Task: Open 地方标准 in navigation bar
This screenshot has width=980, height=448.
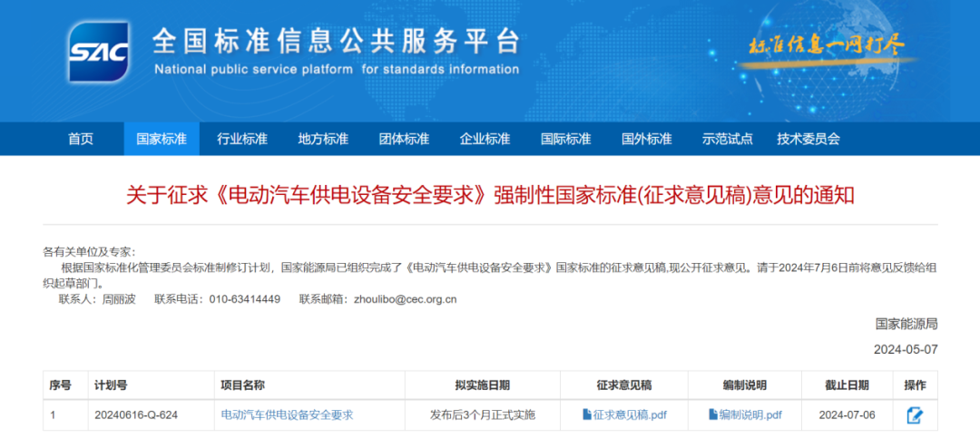Action: tap(323, 139)
